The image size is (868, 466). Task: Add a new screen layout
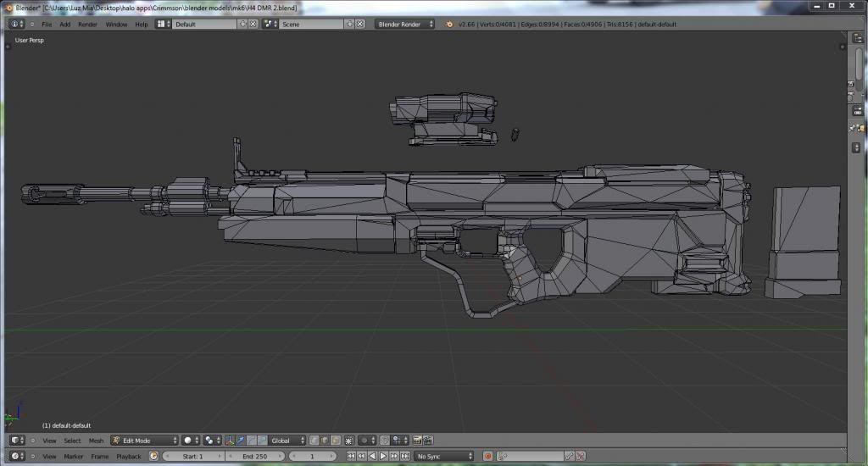click(x=242, y=25)
